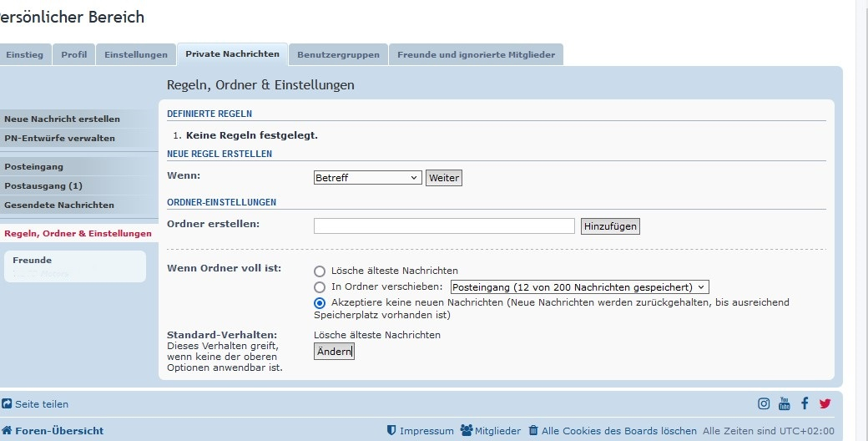Open Posteingang in the sidebar
Screen dimensions: 868x441
pos(34,166)
